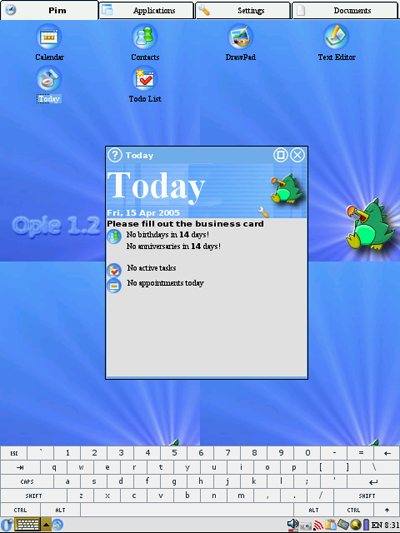Click 'Please fill out the business card' text
The image size is (400, 533).
pyautogui.click(x=185, y=224)
